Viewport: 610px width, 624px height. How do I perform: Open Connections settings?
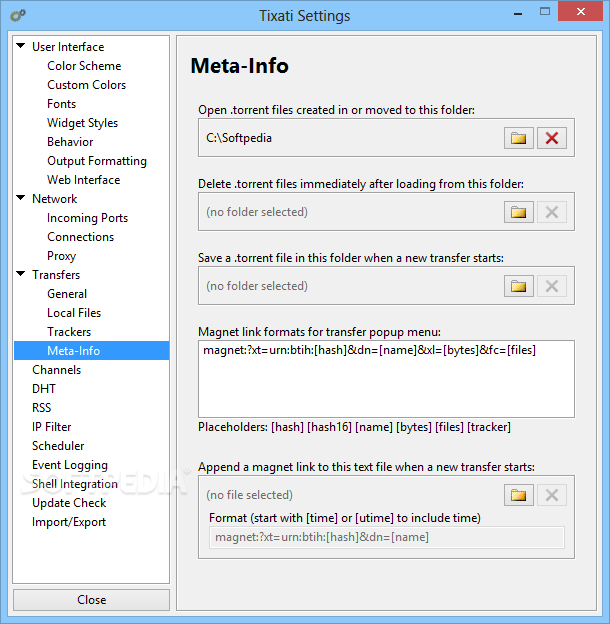80,237
